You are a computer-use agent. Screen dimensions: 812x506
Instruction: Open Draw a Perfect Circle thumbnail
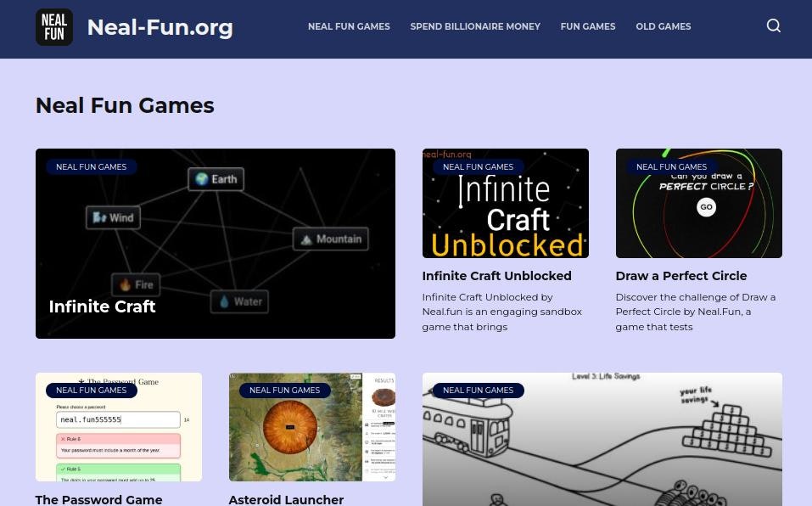coord(698,203)
